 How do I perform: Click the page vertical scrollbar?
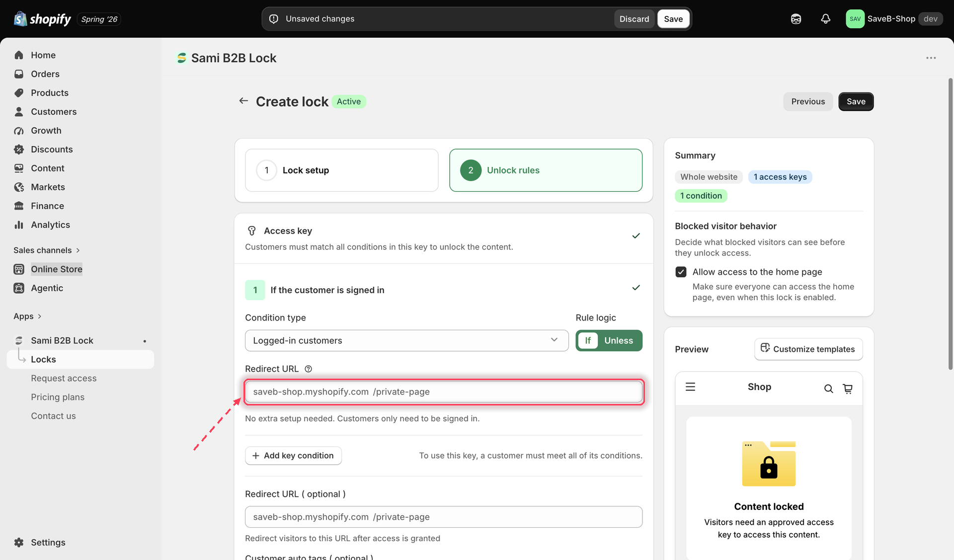pos(950,224)
